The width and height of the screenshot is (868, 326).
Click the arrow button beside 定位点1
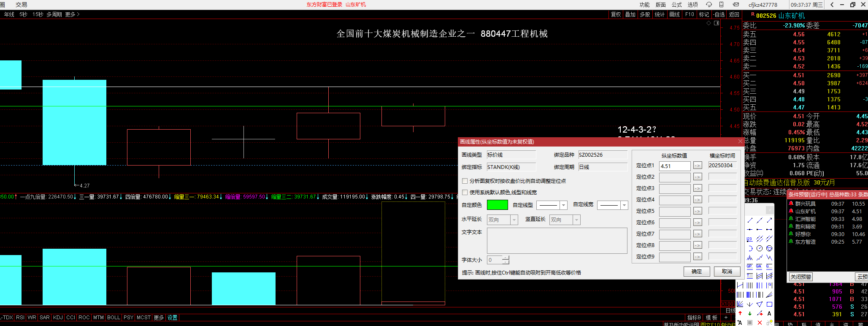698,166
